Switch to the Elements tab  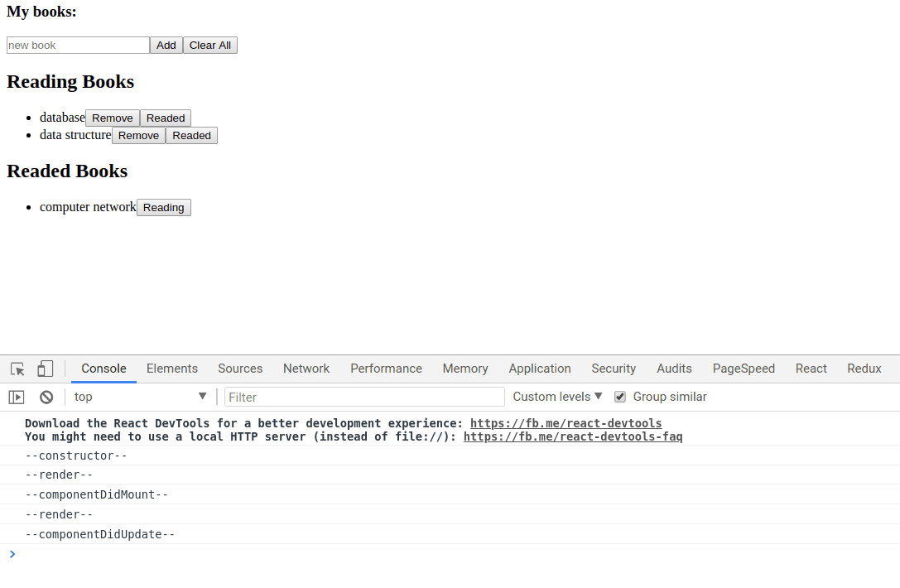[x=172, y=369]
